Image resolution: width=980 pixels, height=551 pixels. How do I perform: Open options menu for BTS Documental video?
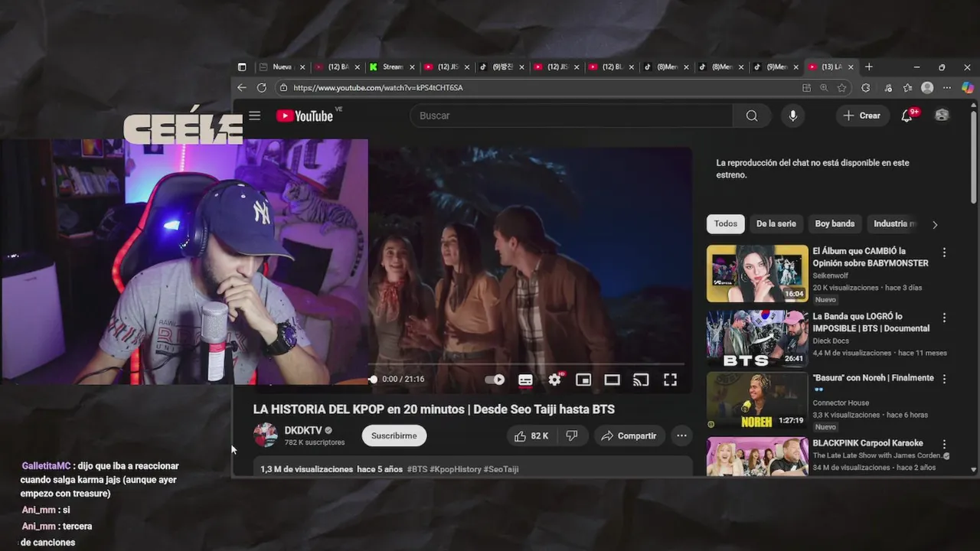[x=944, y=318]
